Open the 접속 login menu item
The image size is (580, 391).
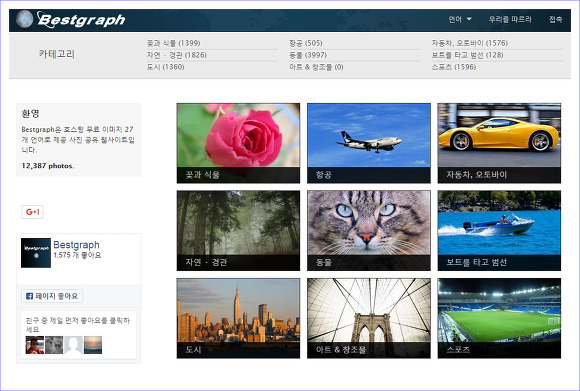click(556, 19)
